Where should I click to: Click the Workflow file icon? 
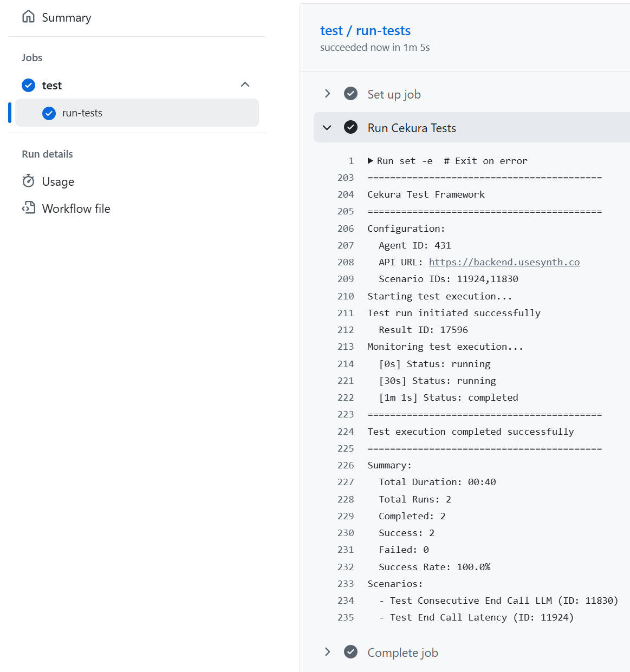tap(29, 208)
